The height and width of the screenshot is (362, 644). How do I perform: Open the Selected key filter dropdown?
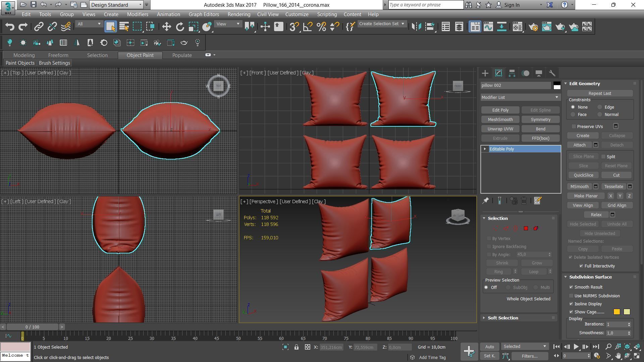click(x=525, y=347)
